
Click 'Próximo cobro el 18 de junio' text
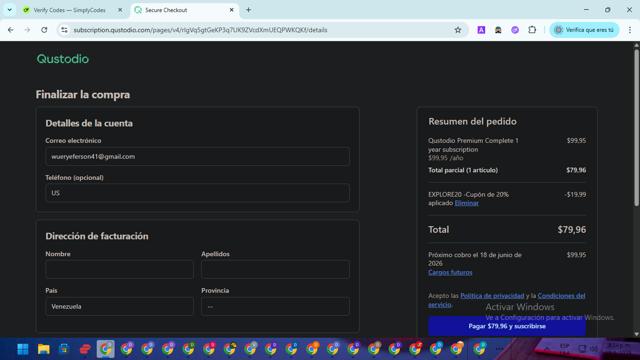coord(475,259)
